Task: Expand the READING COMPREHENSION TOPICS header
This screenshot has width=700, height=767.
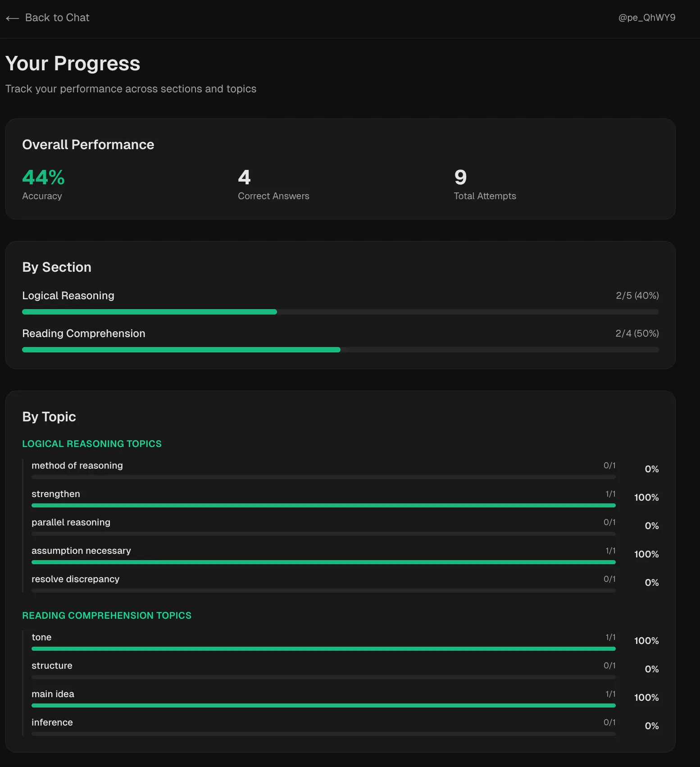Action: click(x=107, y=615)
